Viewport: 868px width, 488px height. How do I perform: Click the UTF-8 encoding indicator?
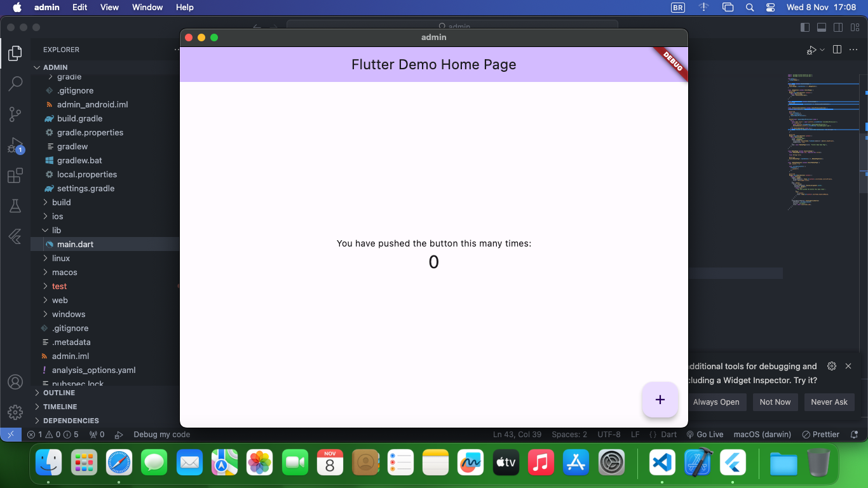609,435
